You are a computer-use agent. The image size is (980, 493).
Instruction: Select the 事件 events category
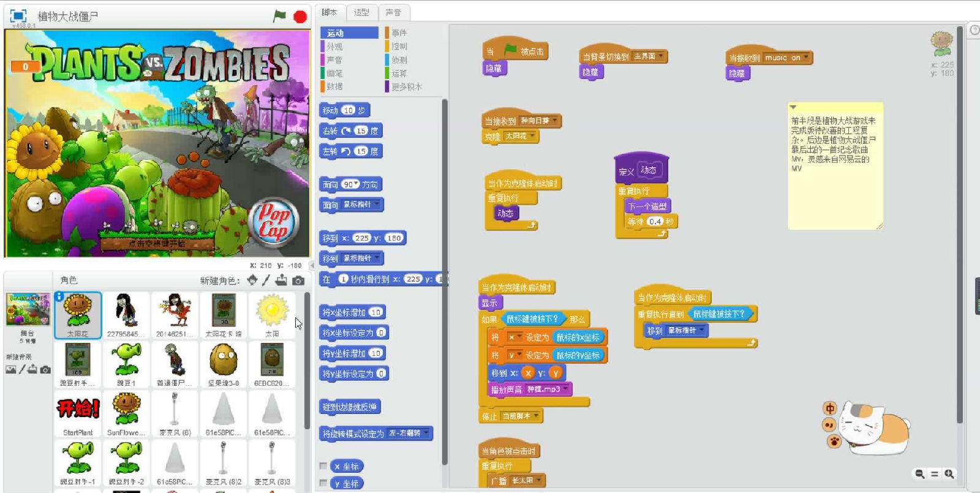click(412, 33)
